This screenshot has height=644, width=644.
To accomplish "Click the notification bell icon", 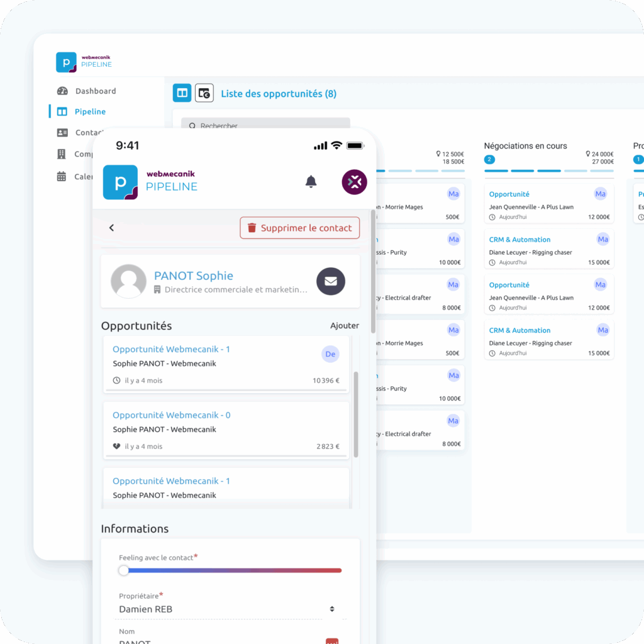I will 311,182.
